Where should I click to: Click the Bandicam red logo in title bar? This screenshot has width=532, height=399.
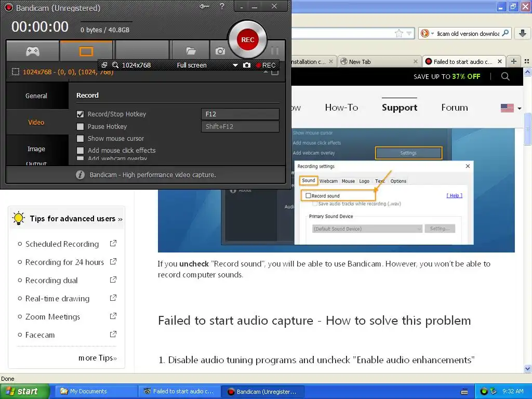pyautogui.click(x=8, y=7)
